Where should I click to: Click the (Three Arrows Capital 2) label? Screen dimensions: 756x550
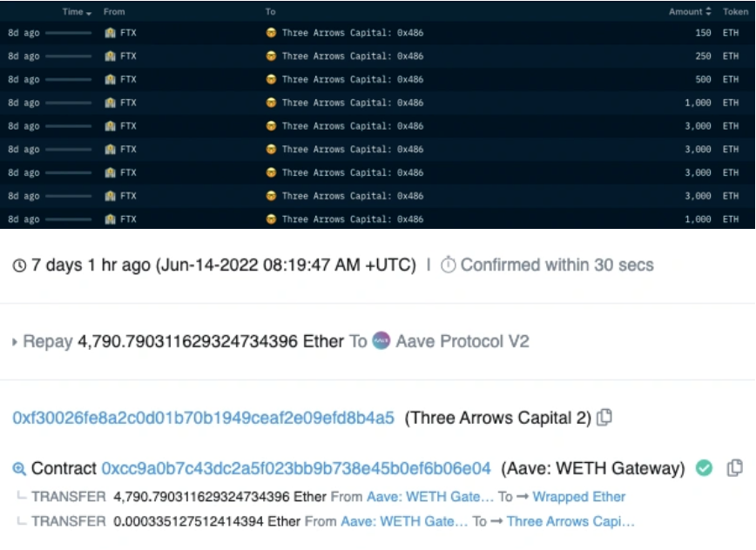pyautogui.click(x=498, y=418)
